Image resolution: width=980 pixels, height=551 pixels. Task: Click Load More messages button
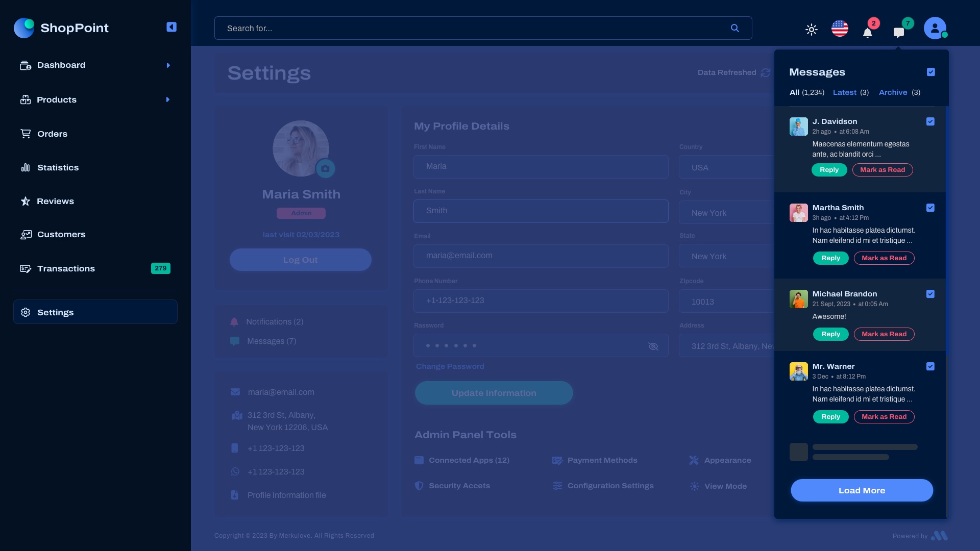[862, 490]
